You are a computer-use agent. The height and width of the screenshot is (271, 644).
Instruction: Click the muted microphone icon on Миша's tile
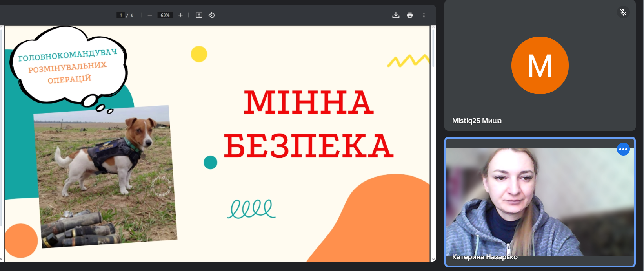pos(623,12)
